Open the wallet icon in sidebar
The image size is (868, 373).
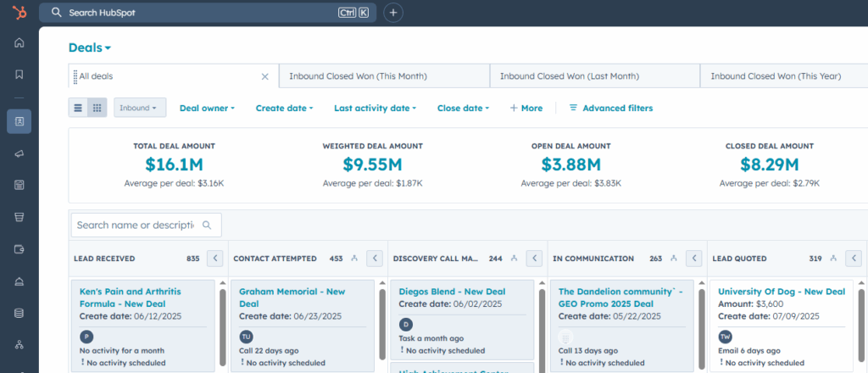pos(19,249)
